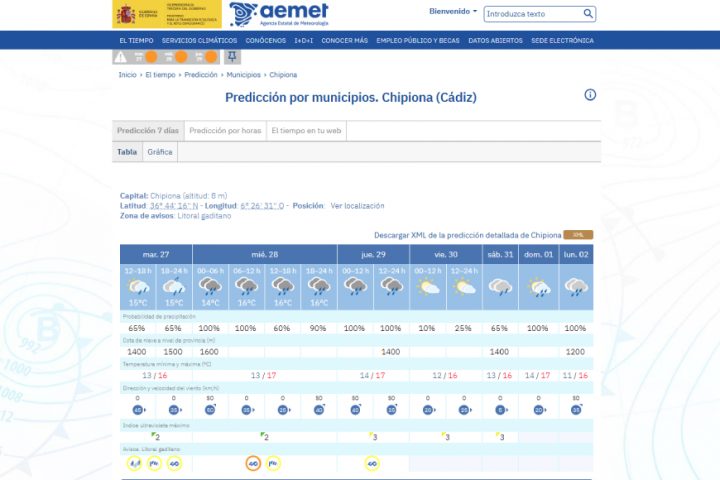Viewport: 720px width, 480px height.
Task: Click the pin icon in the warnings bar
Action: click(232, 57)
